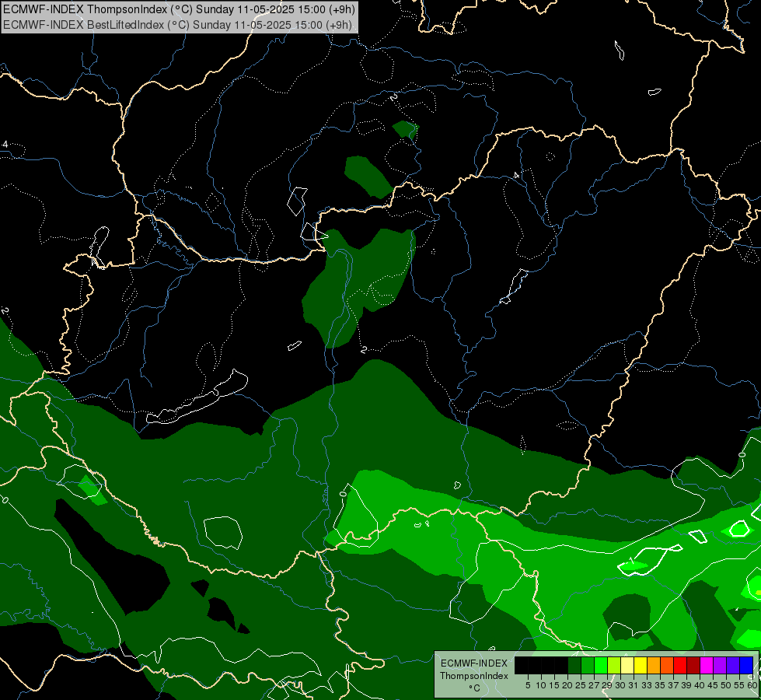Choose the bright red 37–39 legend swatch
This screenshot has height=700, width=761.
coord(680,665)
